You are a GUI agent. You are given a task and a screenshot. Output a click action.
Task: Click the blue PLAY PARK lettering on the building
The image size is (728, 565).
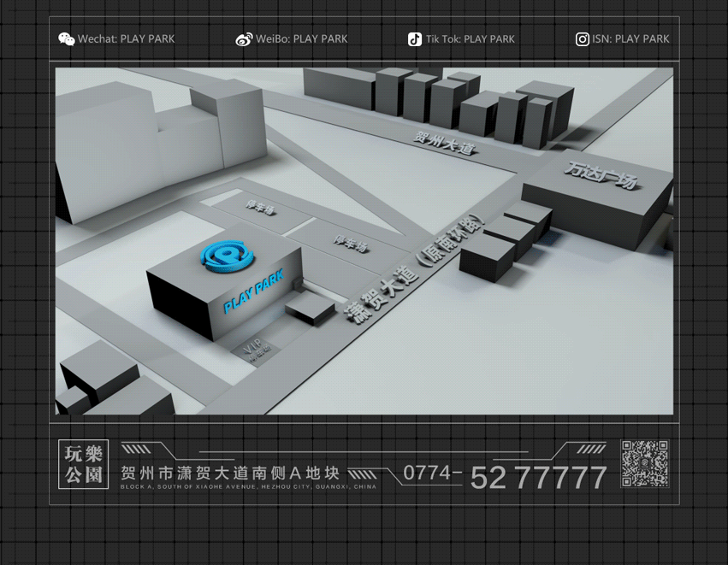pos(254,291)
